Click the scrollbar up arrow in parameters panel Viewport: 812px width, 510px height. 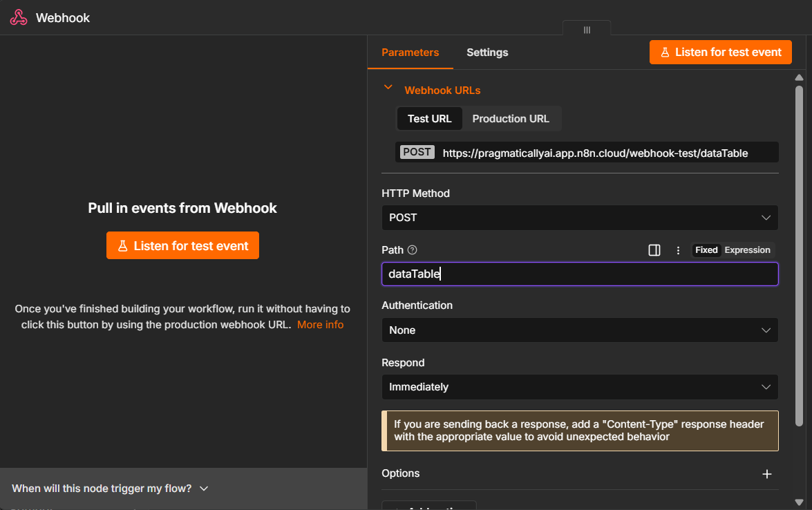pos(799,77)
